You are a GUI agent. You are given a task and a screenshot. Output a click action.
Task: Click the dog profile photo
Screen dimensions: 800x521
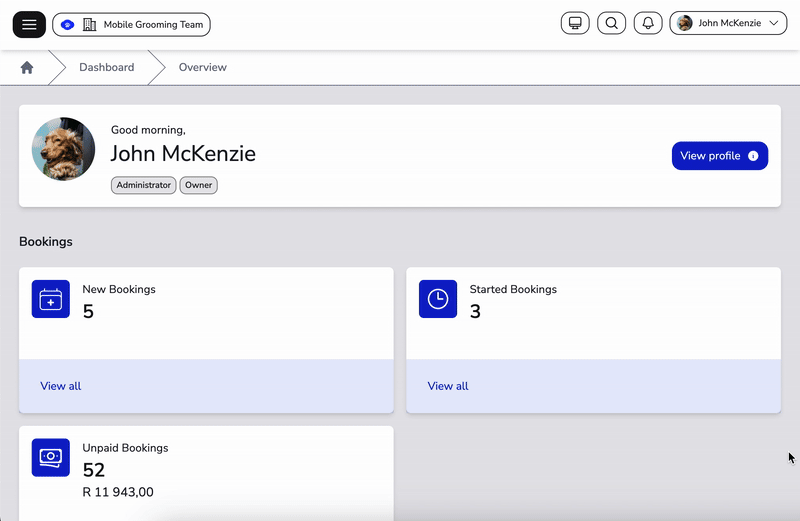coord(64,149)
